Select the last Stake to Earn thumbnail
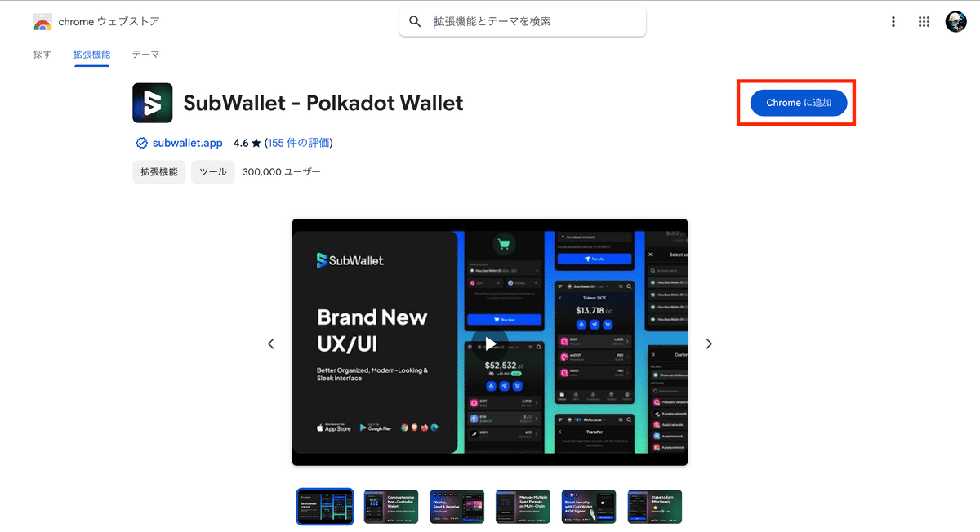This screenshot has height=532, width=980. point(655,507)
